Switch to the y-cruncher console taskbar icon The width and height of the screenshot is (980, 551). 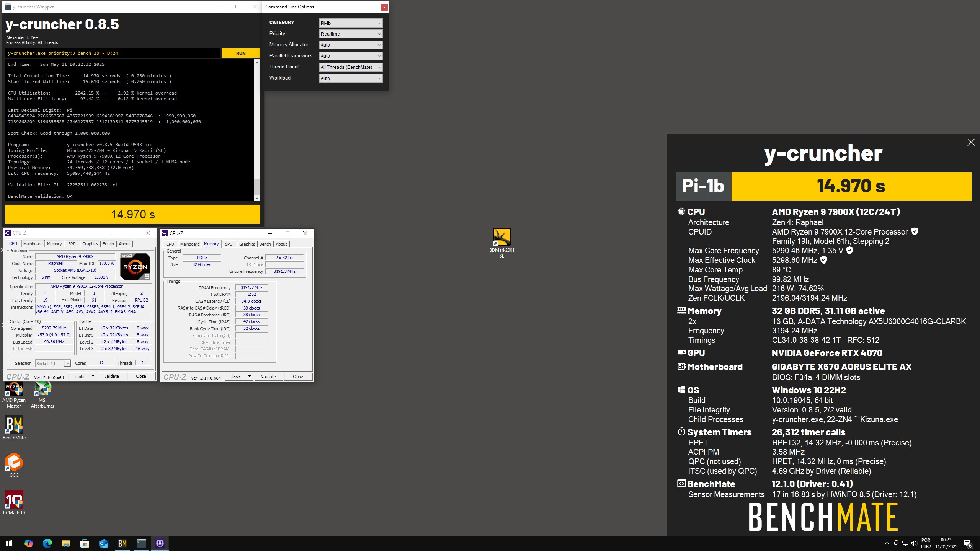[141, 543]
